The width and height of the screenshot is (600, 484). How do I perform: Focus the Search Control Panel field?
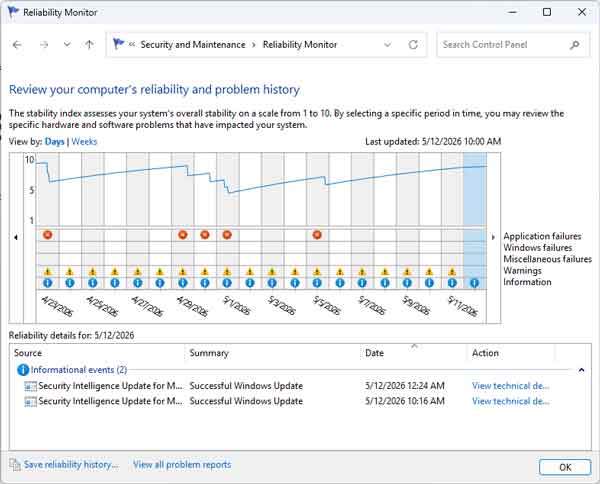coord(513,45)
